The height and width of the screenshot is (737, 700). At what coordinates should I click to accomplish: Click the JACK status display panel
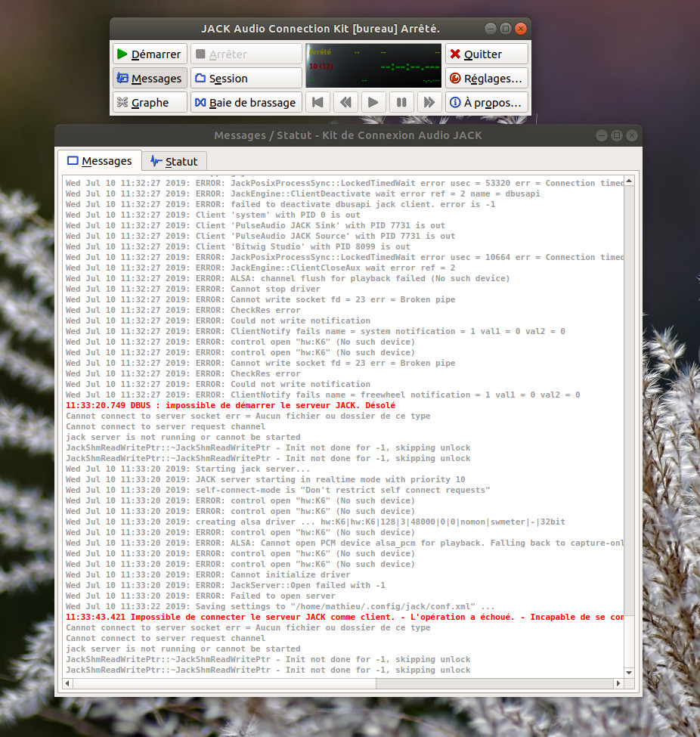373,66
